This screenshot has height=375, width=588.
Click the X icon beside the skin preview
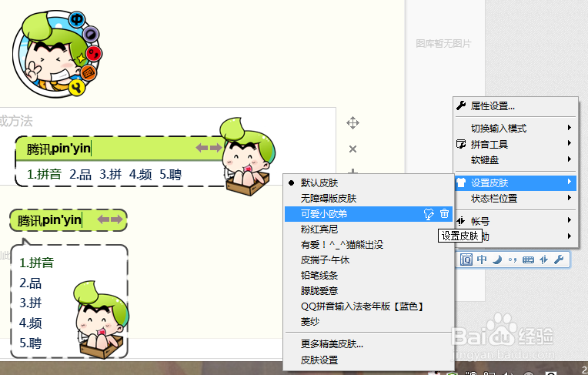(352, 149)
